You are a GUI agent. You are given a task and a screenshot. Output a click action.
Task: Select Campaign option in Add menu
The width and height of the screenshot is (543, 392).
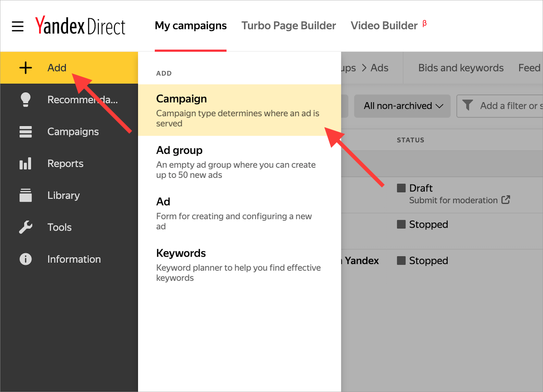[240, 110]
